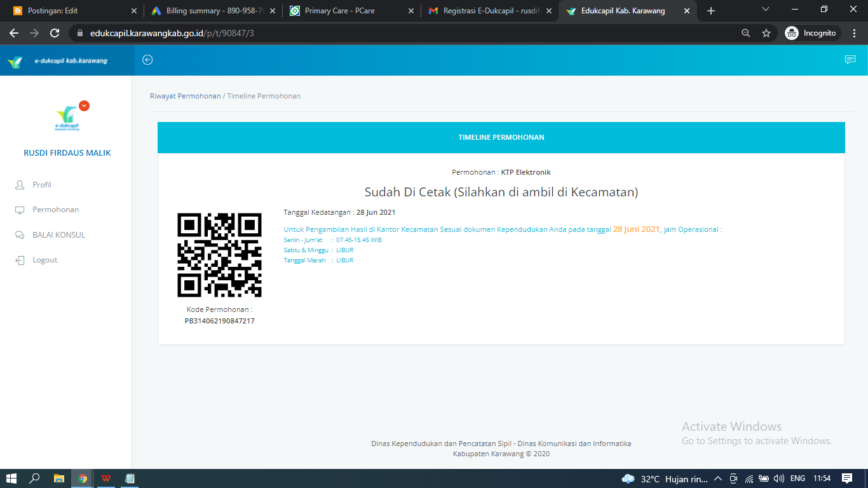Open the Wi-Fi network tray icon
The height and width of the screenshot is (488, 868).
pos(749,478)
